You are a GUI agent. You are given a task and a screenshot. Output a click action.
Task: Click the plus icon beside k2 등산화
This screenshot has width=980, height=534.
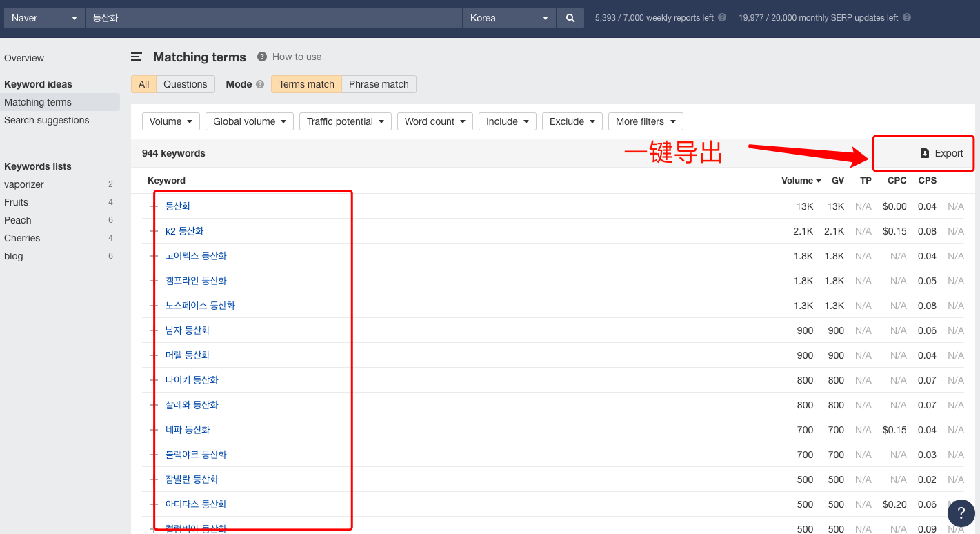click(154, 231)
